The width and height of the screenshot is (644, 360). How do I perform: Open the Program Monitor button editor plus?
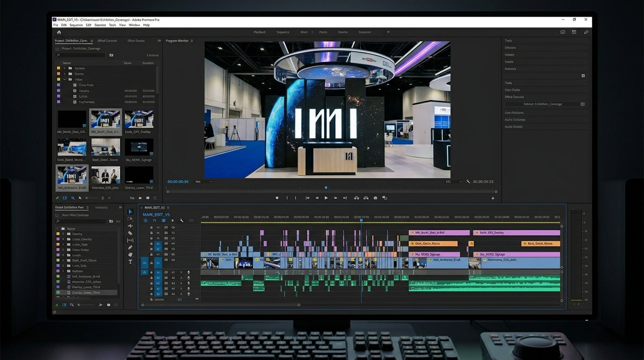(x=493, y=198)
